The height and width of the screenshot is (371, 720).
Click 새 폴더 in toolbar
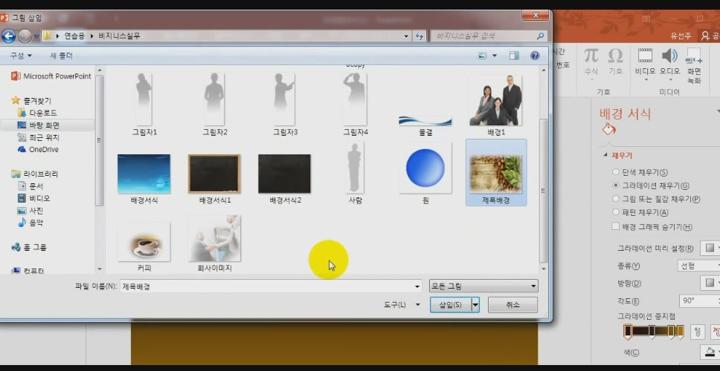coord(61,56)
